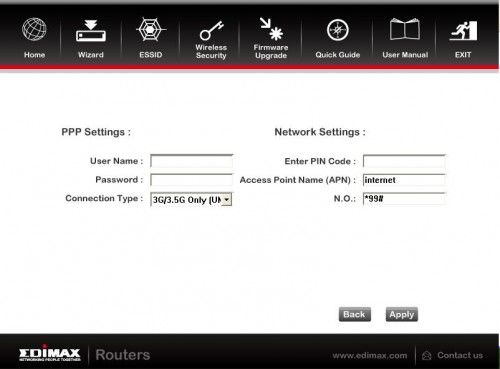Open the Quick Guide compass icon

(x=338, y=30)
